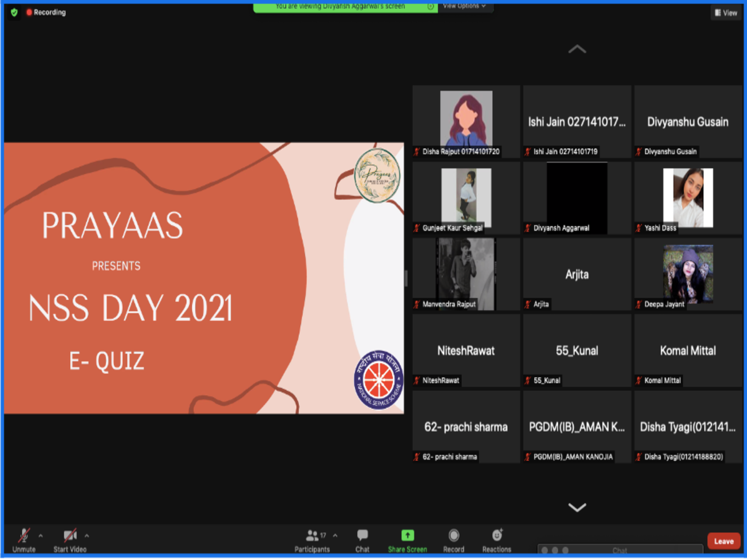The image size is (747, 560).
Task: Click the green Share Screen icon
Action: pyautogui.click(x=407, y=535)
